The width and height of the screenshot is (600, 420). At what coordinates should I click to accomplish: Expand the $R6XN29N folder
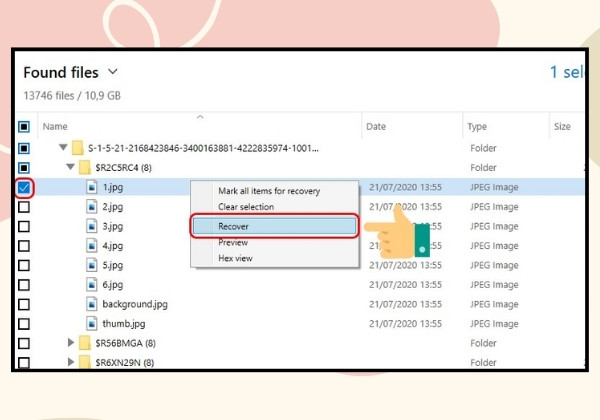pyautogui.click(x=71, y=361)
